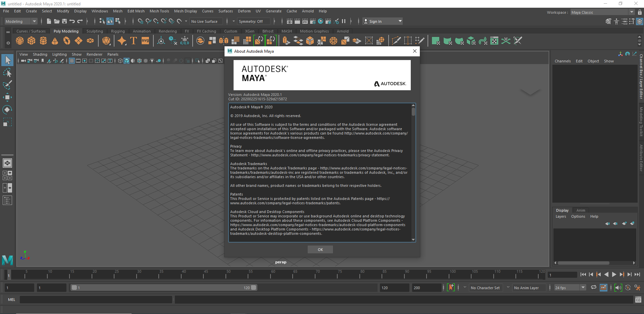Click the IPR render icon
The width and height of the screenshot is (644, 314).
[x=305, y=21]
